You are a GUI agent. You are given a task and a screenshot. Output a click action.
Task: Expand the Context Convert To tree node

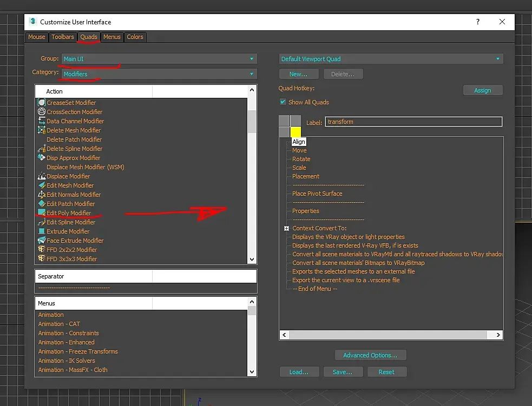click(x=286, y=229)
